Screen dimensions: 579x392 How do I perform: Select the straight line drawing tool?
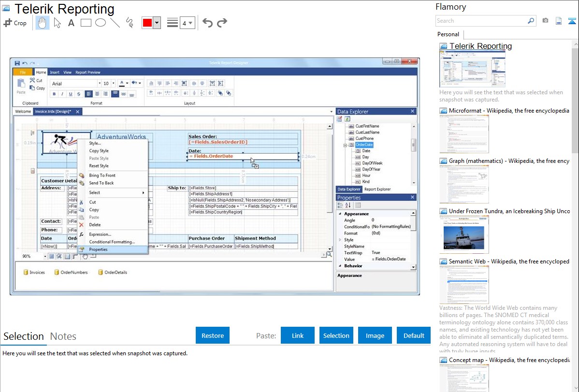coord(115,23)
